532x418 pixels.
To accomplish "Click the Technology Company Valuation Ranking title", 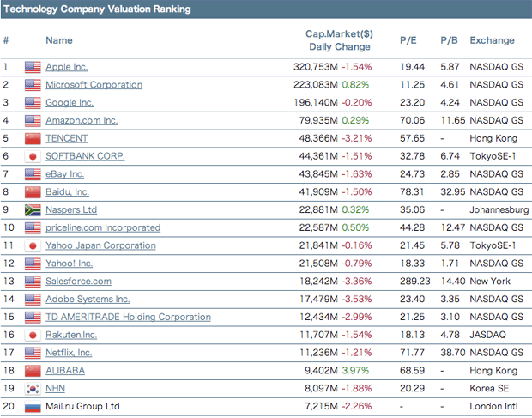I will pos(97,9).
